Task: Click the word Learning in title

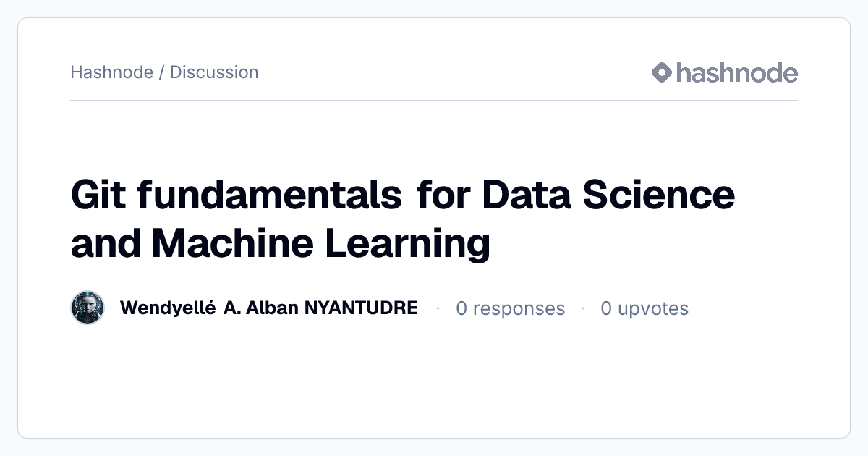Action: coord(407,244)
